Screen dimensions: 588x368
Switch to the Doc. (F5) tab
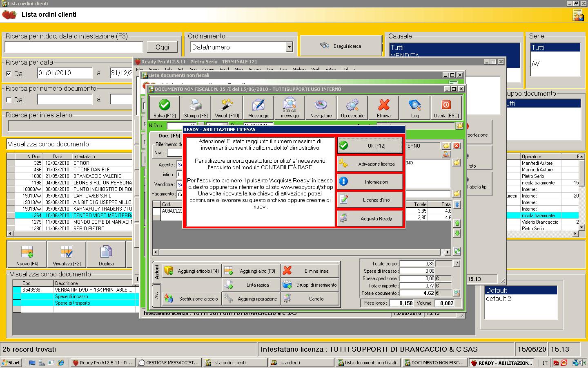pyautogui.click(x=169, y=136)
